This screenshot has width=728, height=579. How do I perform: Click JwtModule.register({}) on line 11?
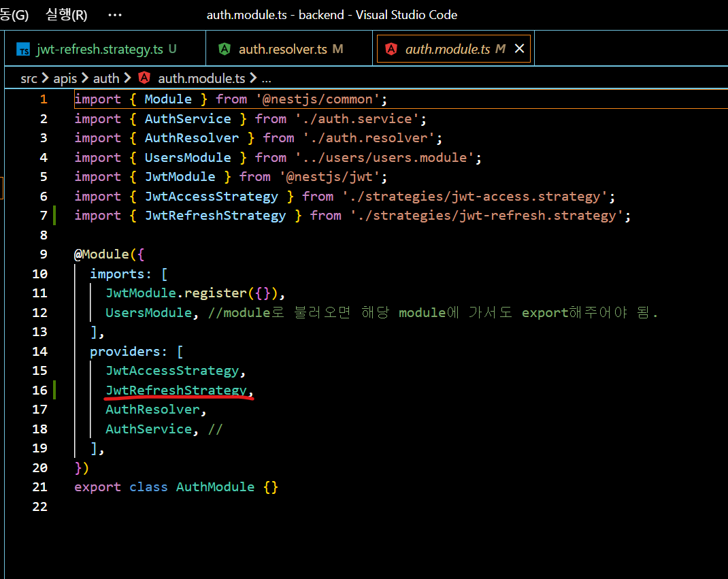pos(191,293)
